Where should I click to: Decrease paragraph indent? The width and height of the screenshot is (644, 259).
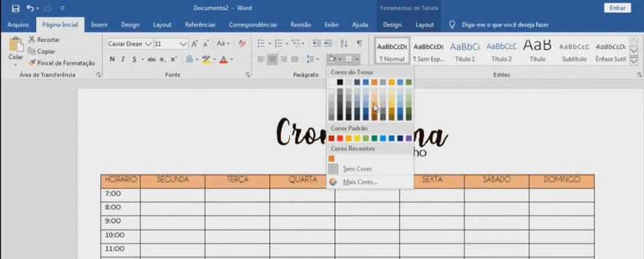316,43
